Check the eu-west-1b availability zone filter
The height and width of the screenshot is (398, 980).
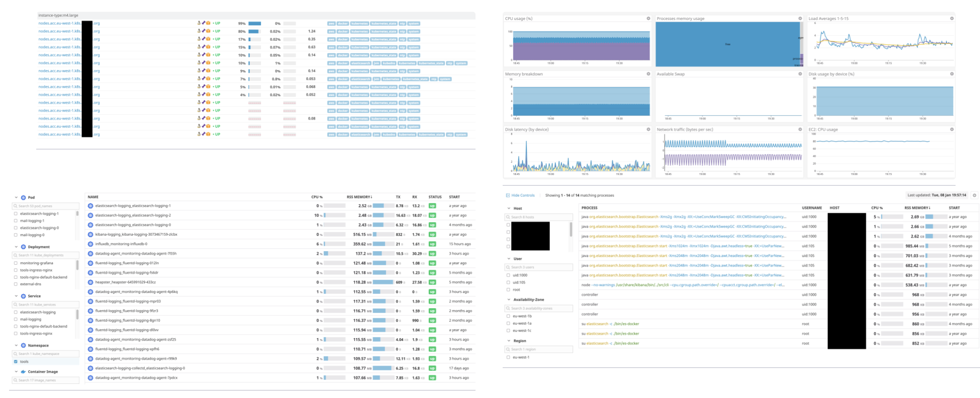point(508,316)
